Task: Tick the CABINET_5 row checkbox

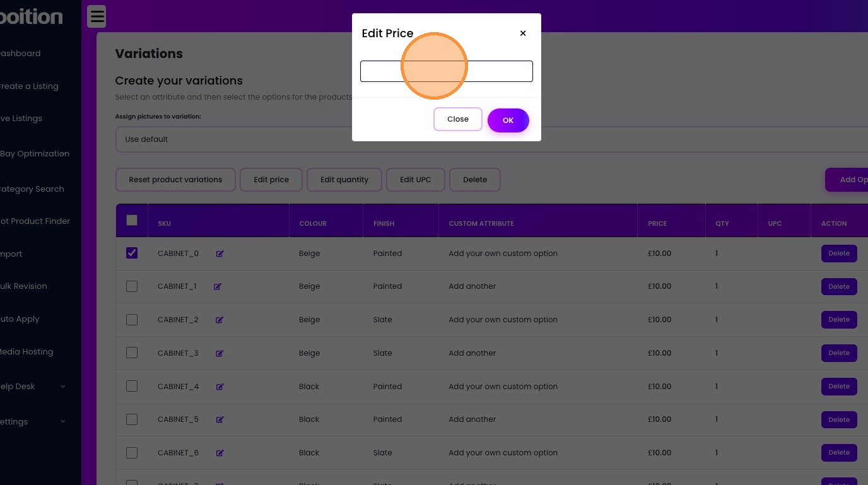Action: click(x=132, y=419)
